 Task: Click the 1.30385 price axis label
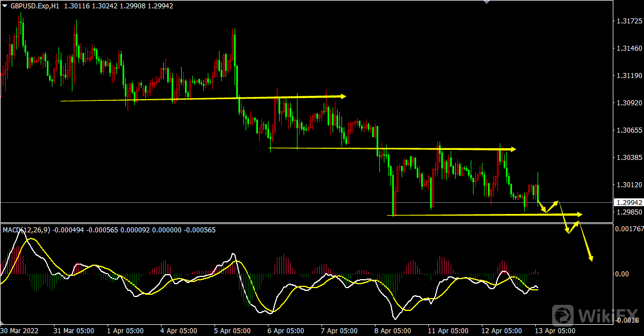pos(629,158)
